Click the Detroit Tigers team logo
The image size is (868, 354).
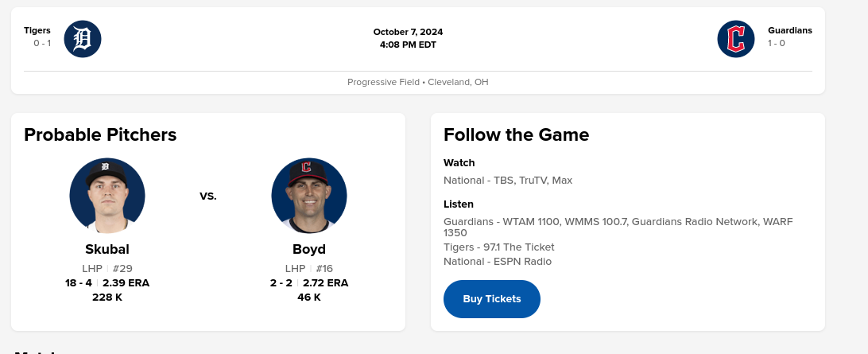tap(83, 39)
